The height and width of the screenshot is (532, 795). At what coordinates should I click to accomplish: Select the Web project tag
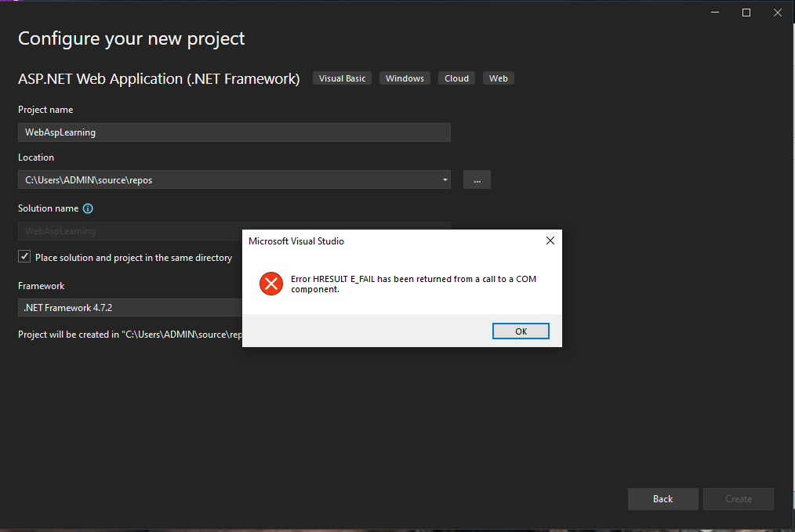[x=498, y=78]
